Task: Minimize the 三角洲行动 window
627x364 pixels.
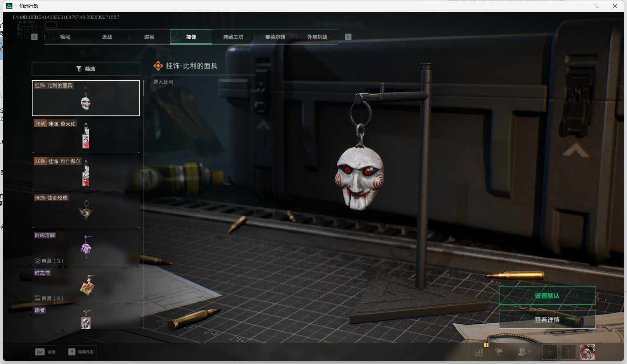Action: pyautogui.click(x=580, y=6)
